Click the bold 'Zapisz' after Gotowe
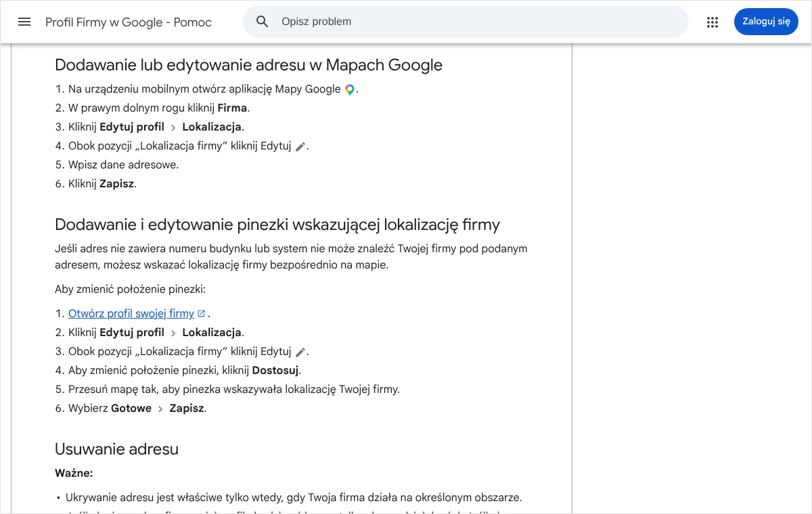The image size is (812, 514). click(x=187, y=408)
